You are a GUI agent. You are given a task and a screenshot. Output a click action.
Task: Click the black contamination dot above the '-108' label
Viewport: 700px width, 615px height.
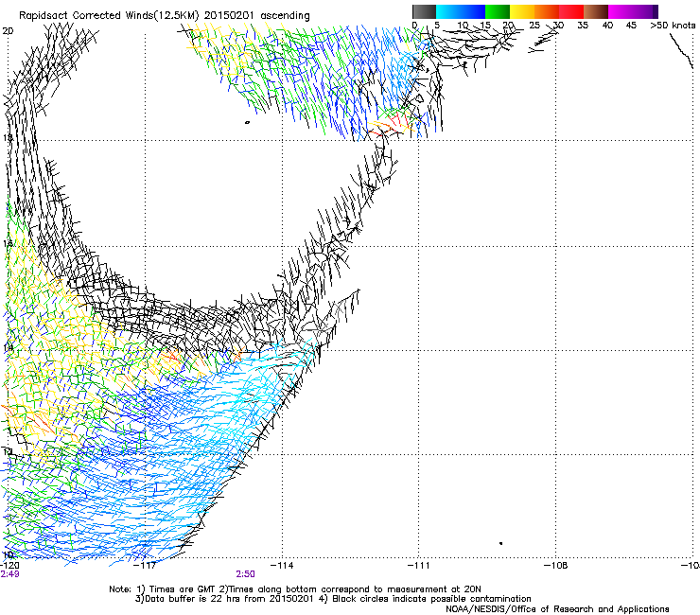click(x=501, y=543)
